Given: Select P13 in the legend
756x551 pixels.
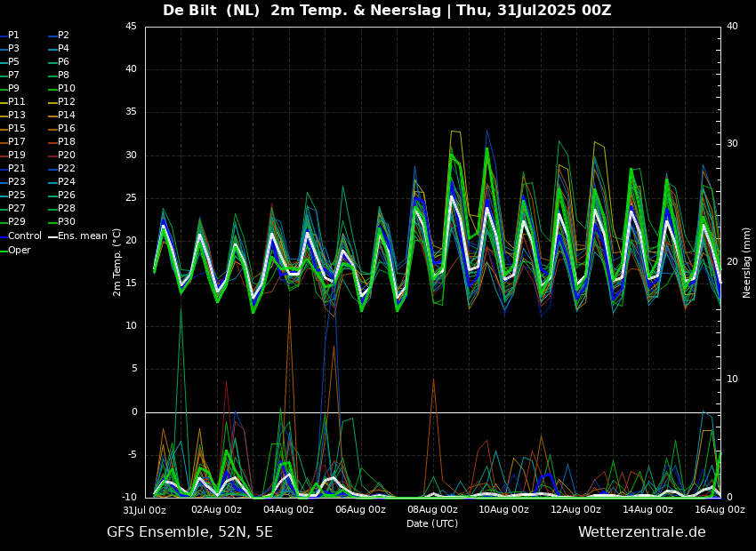Looking at the screenshot, I should pyautogui.click(x=17, y=116).
